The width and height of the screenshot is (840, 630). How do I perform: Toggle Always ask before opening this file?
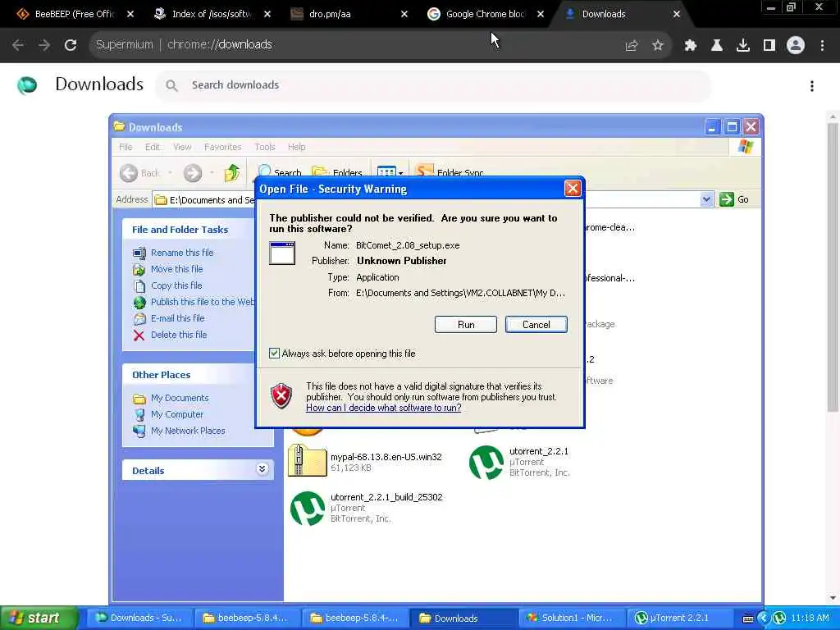coord(274,353)
